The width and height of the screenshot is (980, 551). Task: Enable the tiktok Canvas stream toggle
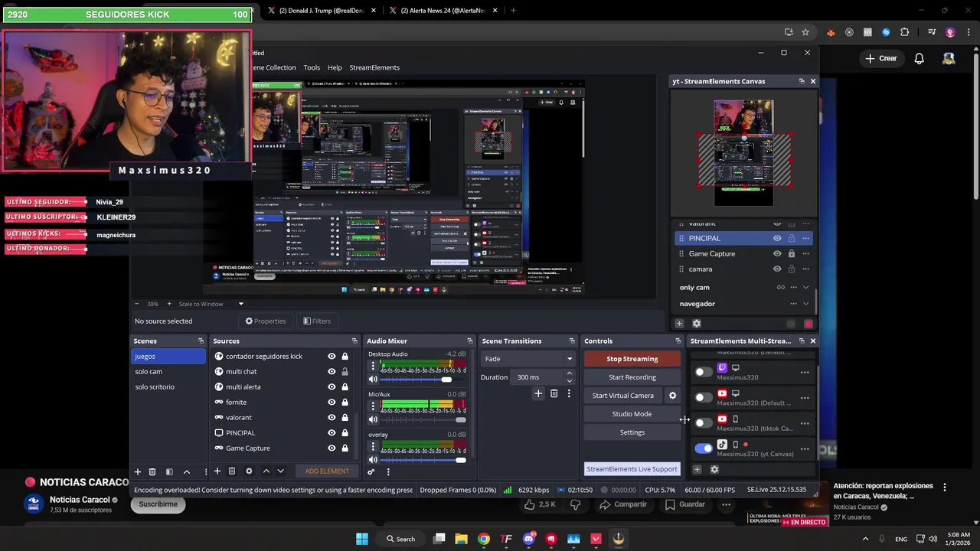[703, 422]
